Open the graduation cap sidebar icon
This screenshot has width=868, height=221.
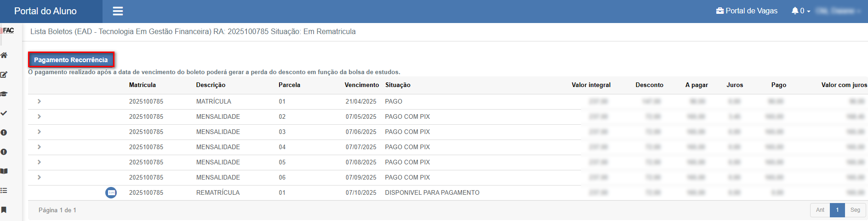click(4, 94)
